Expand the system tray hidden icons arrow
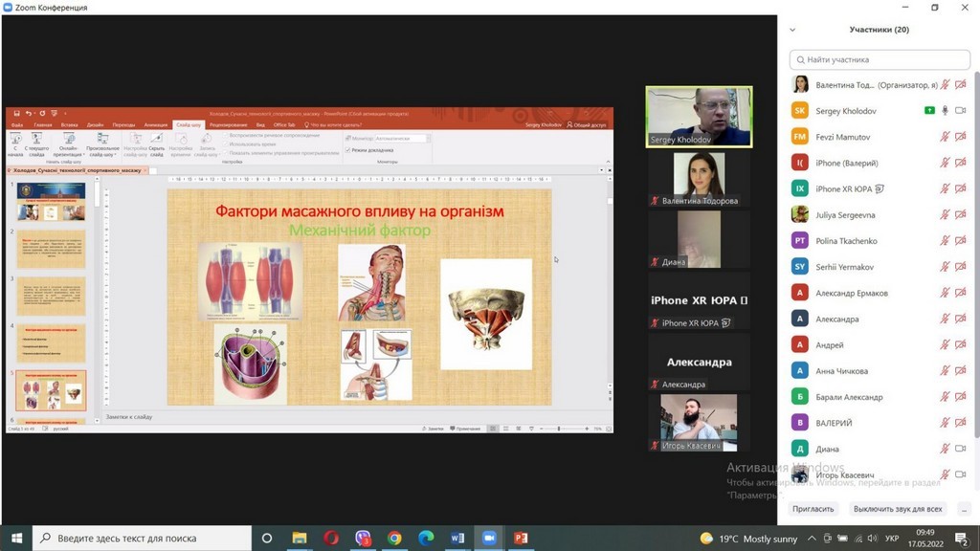Viewport: 980px width, 551px height. pos(812,539)
